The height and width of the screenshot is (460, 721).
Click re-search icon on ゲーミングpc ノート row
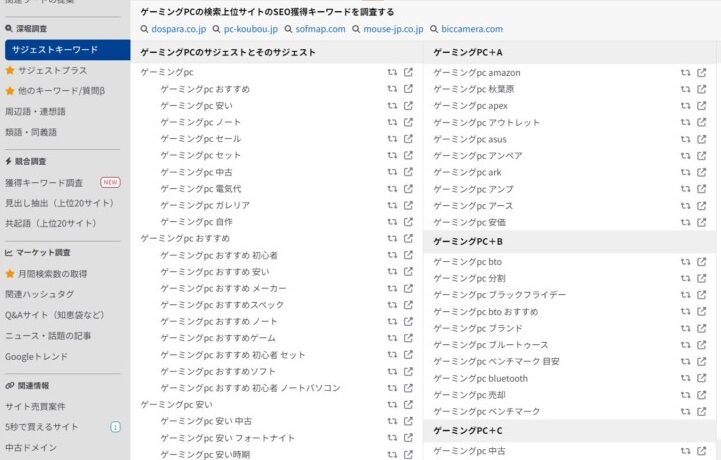point(392,122)
